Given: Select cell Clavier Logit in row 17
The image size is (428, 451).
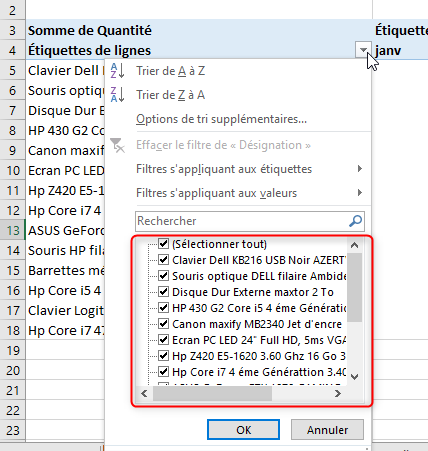Looking at the screenshot, I should tap(66, 311).
